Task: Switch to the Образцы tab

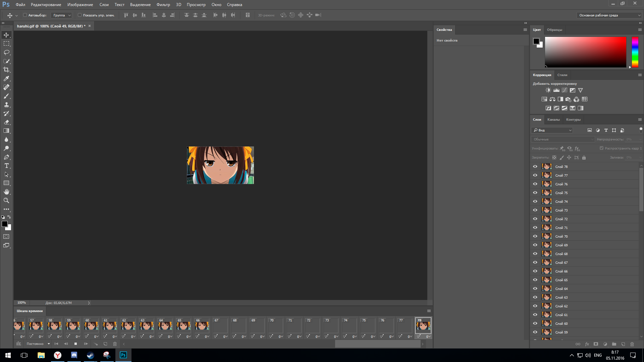Action: pos(554,29)
